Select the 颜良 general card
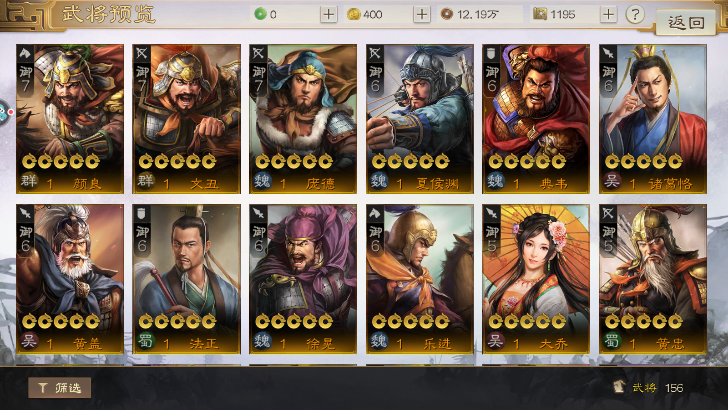Screen dimensions: 728x410 click(70, 119)
